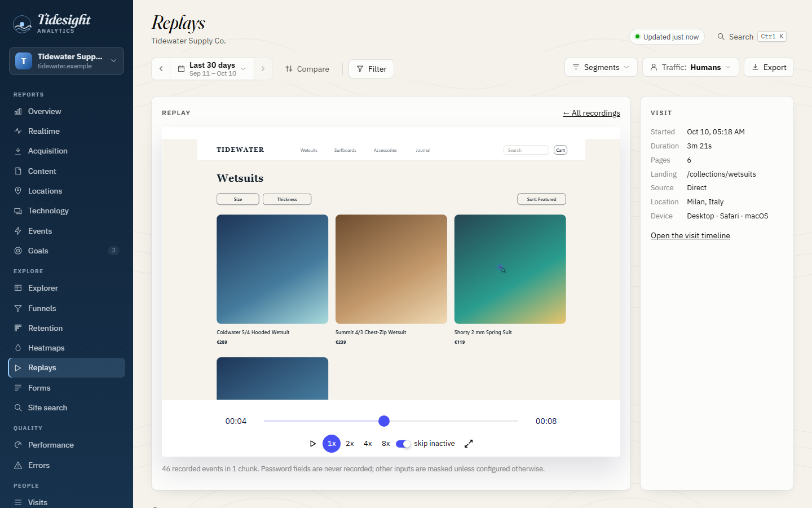Image resolution: width=812 pixels, height=508 pixels.
Task: Click the Shorty 2 mm Spring Suit thumbnail
Action: (x=510, y=269)
